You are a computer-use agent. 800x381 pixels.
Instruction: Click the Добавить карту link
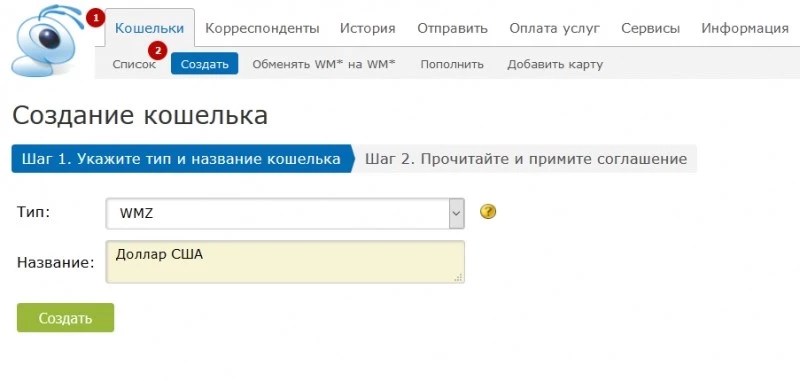555,65
